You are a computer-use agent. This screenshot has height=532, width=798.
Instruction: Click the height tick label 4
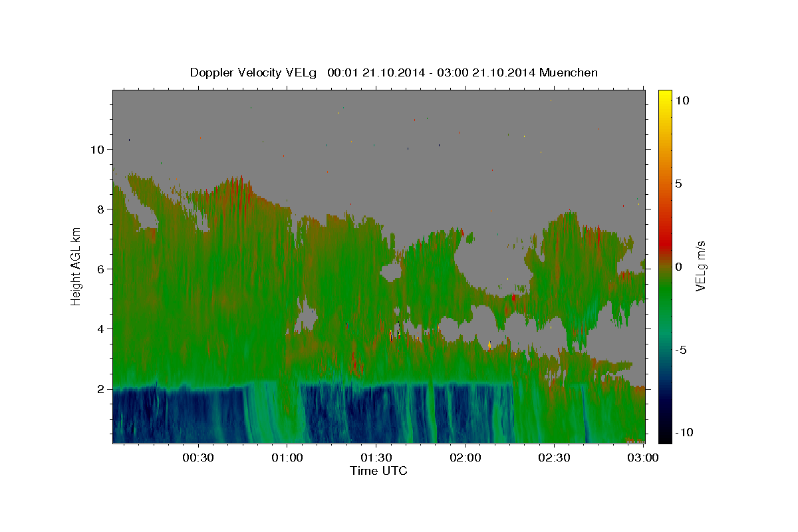pos(101,329)
